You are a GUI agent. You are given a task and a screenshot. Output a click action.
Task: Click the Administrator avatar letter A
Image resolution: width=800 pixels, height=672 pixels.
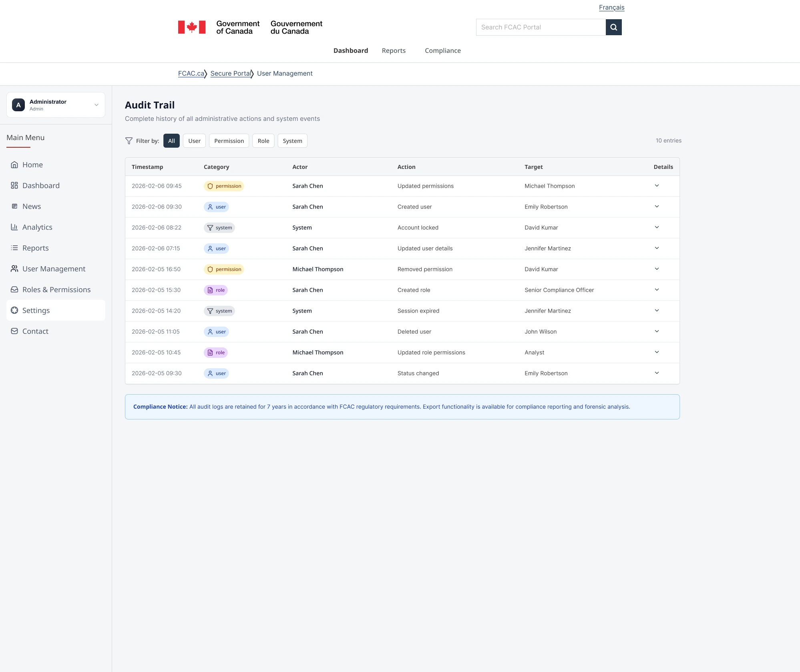coord(18,105)
